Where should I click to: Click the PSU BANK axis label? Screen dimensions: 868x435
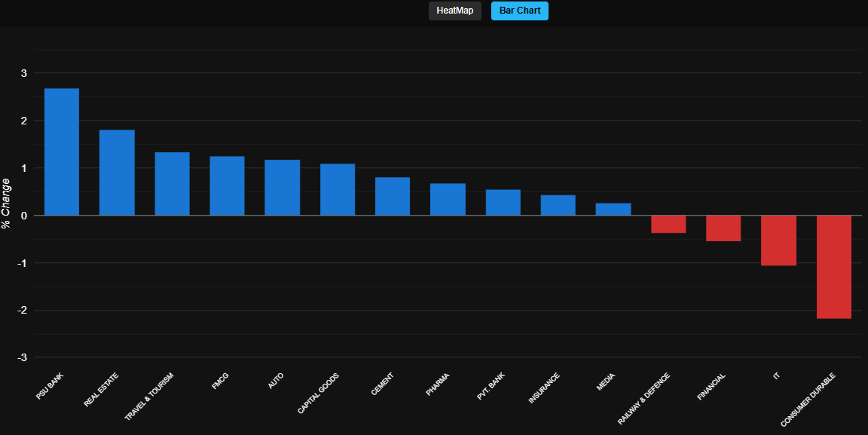click(50, 386)
